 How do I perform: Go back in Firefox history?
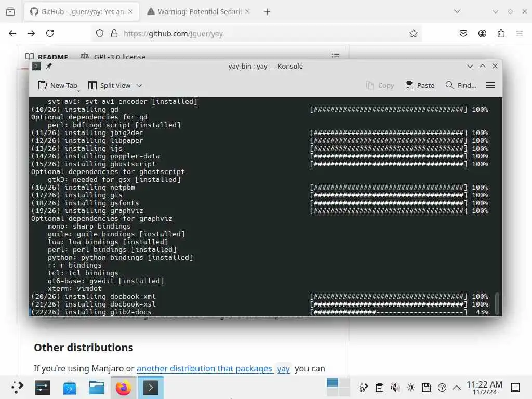[12, 33]
